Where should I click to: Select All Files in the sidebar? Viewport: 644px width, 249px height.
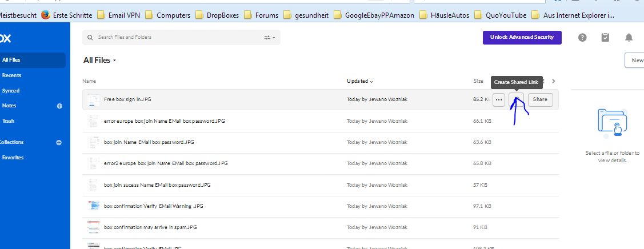click(33, 60)
